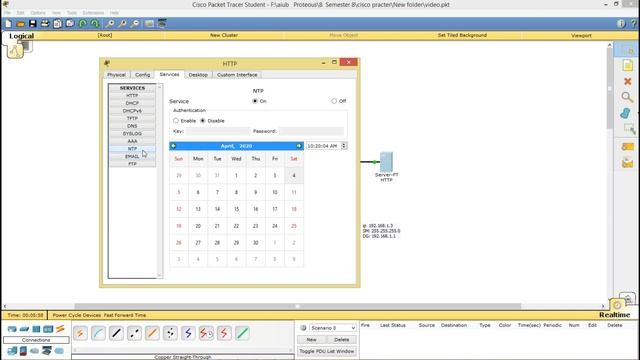Click Fast Forward Time
640x360 pixels.
[125, 315]
